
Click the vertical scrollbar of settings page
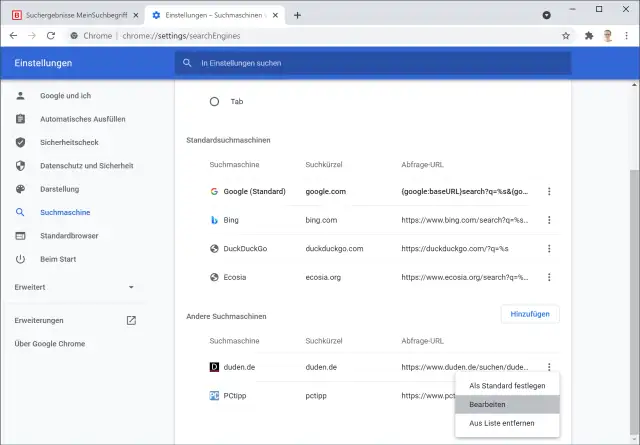point(630,250)
